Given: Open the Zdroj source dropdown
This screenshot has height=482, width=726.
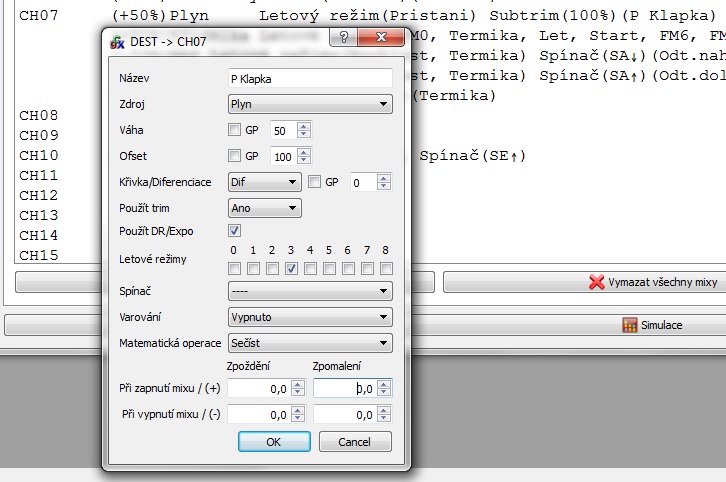Looking at the screenshot, I should [309, 104].
